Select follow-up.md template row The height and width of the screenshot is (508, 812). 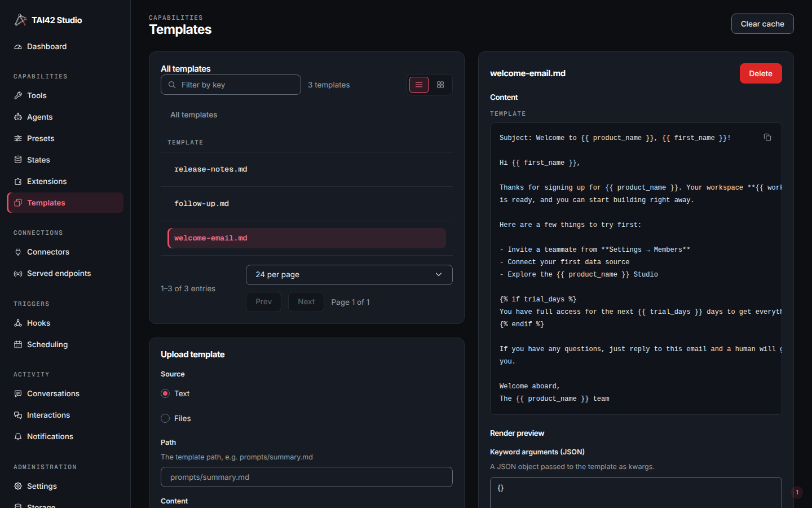[307, 204]
